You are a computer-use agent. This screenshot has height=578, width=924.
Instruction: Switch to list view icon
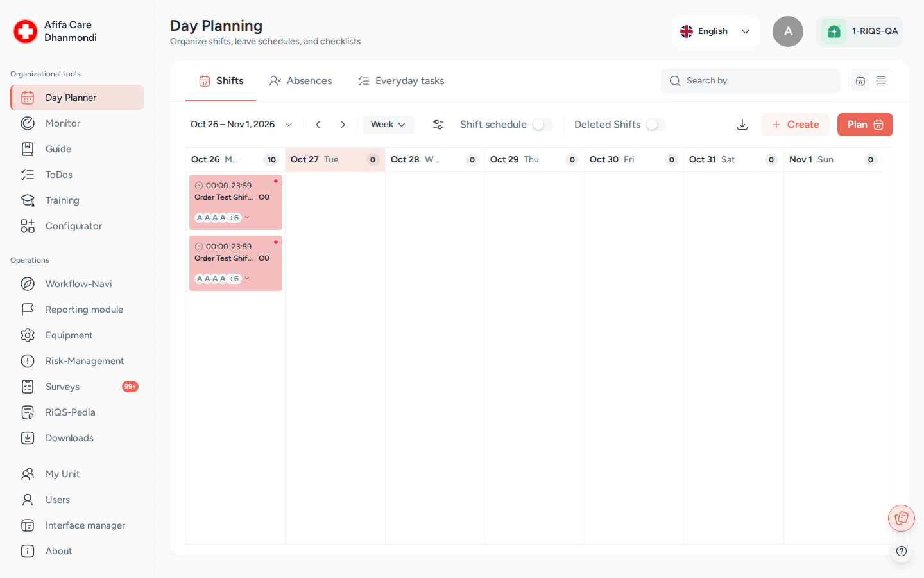(881, 81)
